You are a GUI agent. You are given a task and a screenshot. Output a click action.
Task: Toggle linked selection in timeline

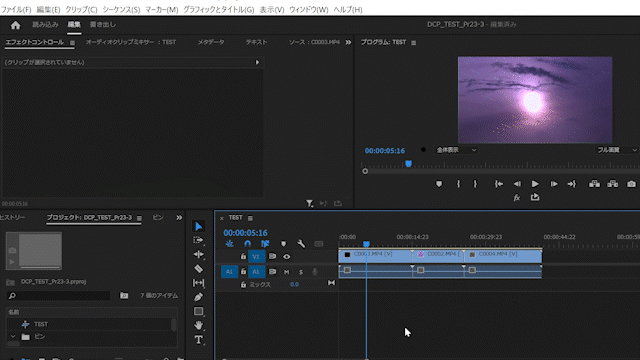[x=265, y=244]
